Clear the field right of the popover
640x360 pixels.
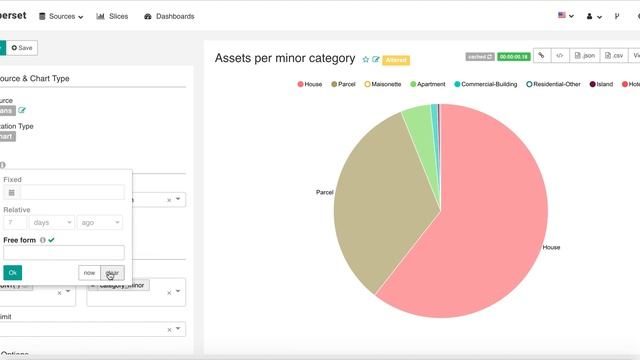click(169, 200)
